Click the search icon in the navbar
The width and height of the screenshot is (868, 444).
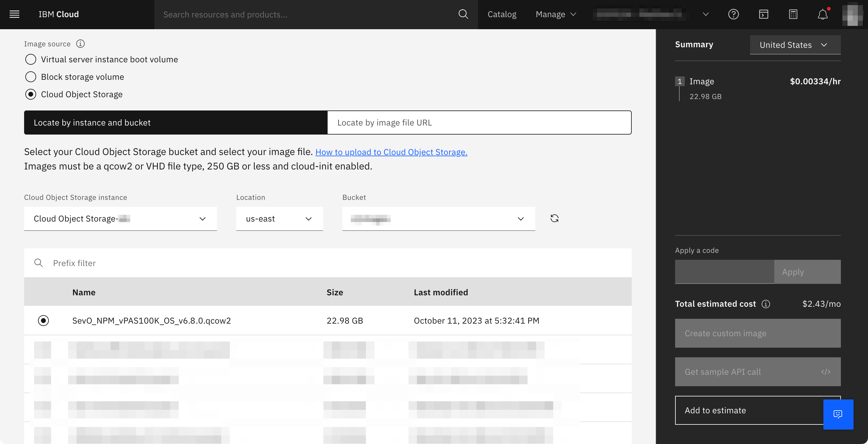[464, 14]
